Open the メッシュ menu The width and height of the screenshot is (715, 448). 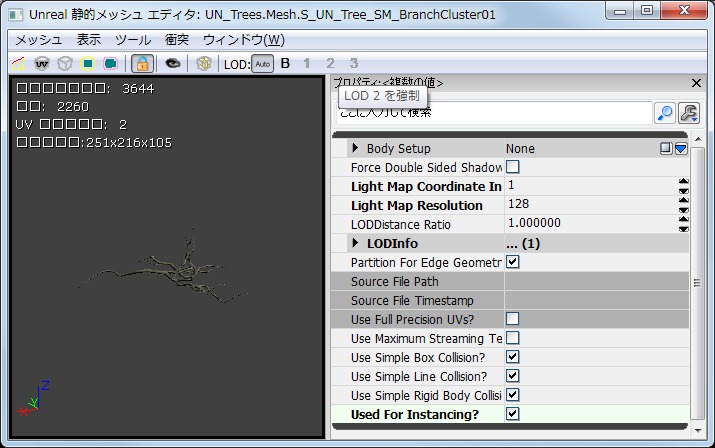coord(37,40)
